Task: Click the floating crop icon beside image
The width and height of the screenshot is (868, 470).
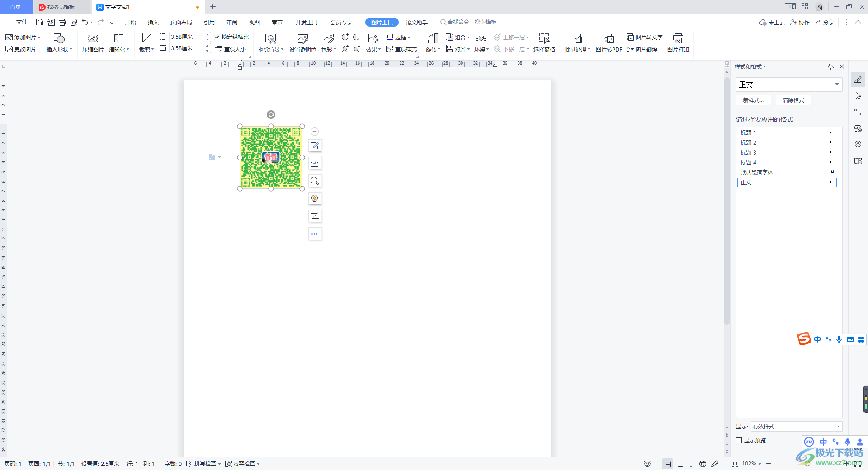Action: (315, 216)
